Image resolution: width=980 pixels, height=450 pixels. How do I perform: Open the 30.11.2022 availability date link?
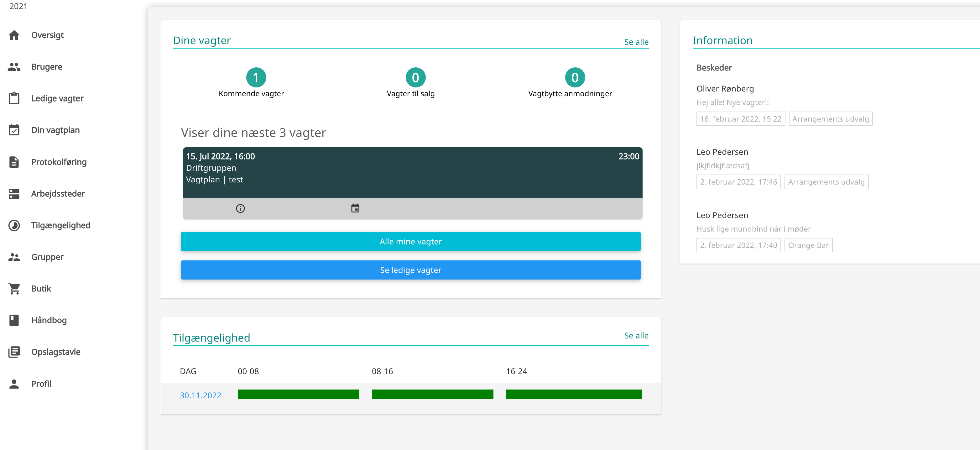201,395
